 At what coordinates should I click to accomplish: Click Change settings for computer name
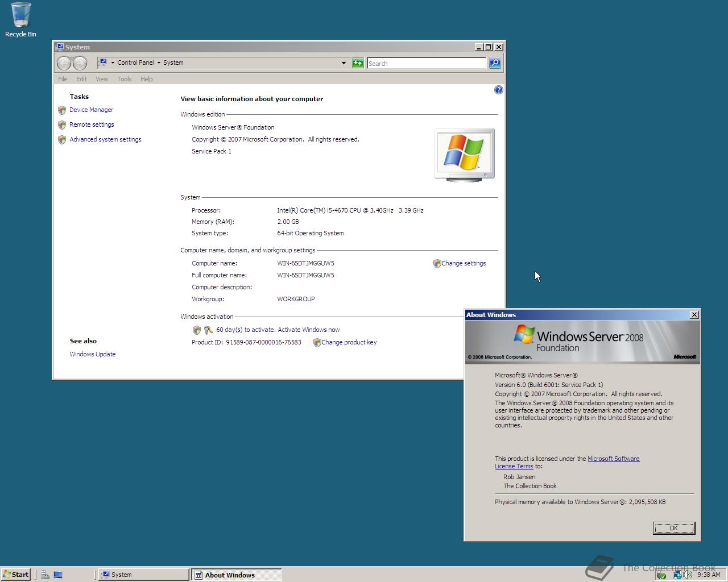coord(464,263)
